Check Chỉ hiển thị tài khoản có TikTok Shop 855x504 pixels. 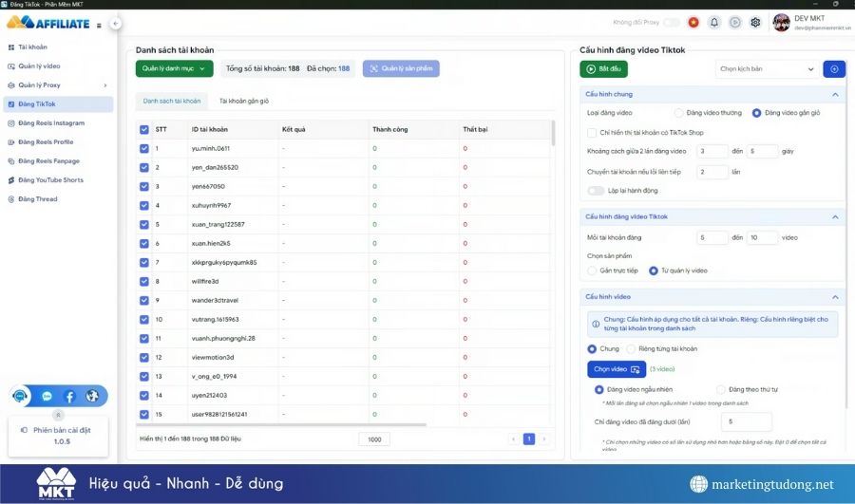point(592,132)
